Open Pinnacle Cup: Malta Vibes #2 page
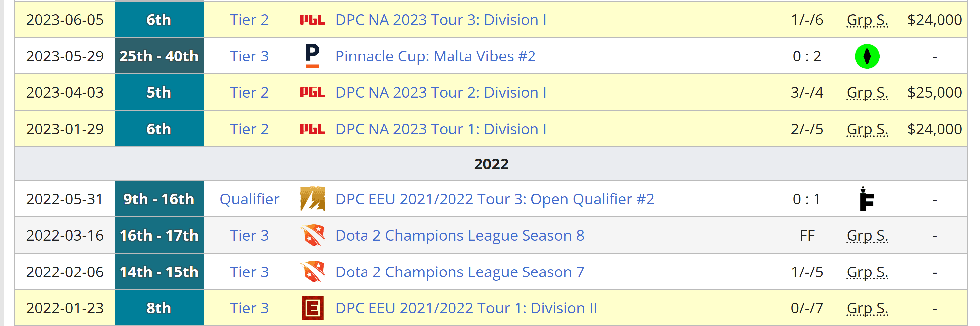 point(435,56)
